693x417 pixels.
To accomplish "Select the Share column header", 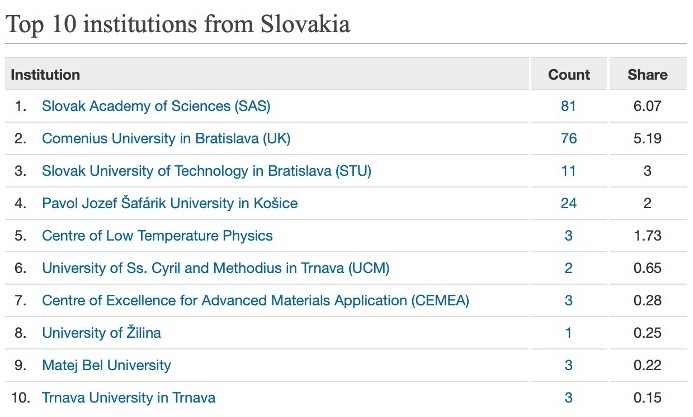I will pos(648,74).
